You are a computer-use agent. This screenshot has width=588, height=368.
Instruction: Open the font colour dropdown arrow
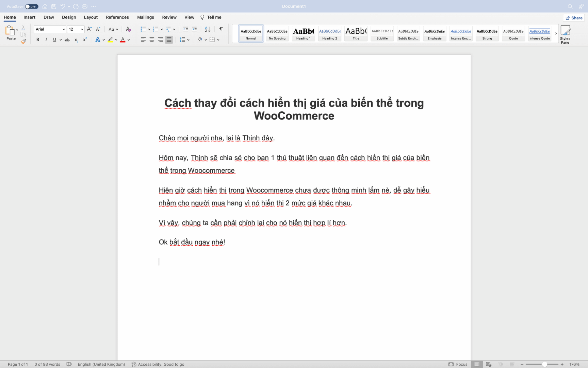[129, 40]
